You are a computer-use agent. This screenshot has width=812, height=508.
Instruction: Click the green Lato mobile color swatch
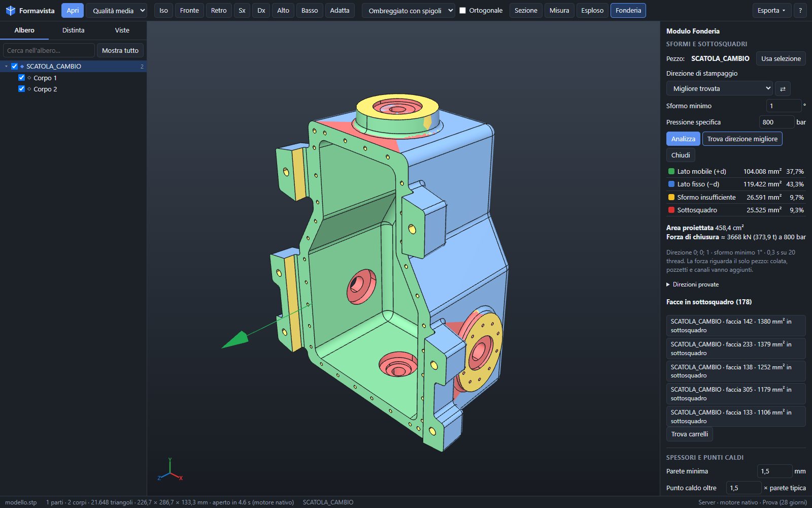tap(671, 171)
